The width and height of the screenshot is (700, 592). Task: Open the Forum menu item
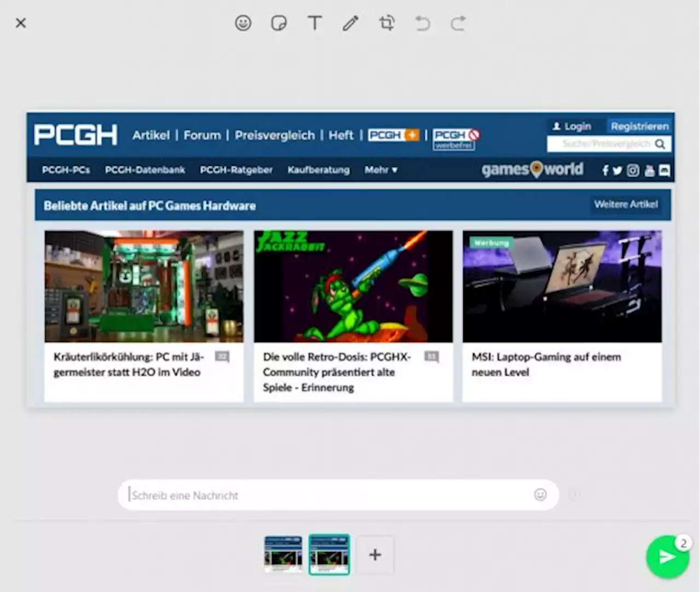click(x=202, y=135)
